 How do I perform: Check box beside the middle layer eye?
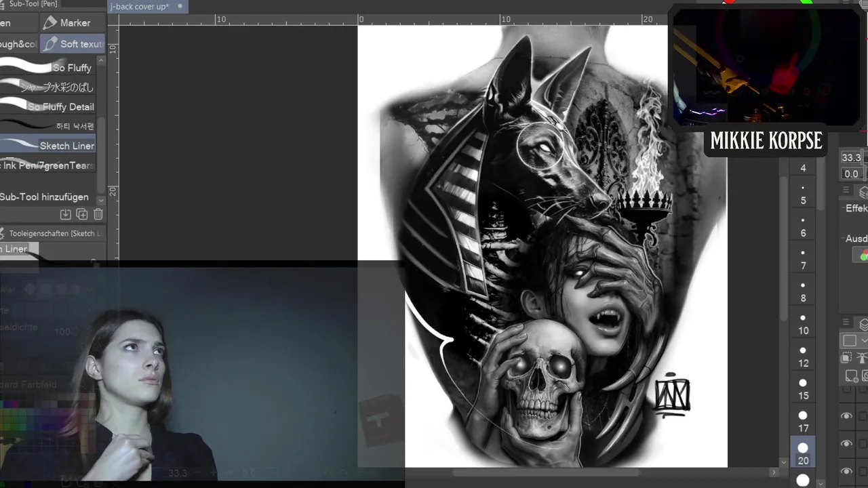tap(863, 443)
